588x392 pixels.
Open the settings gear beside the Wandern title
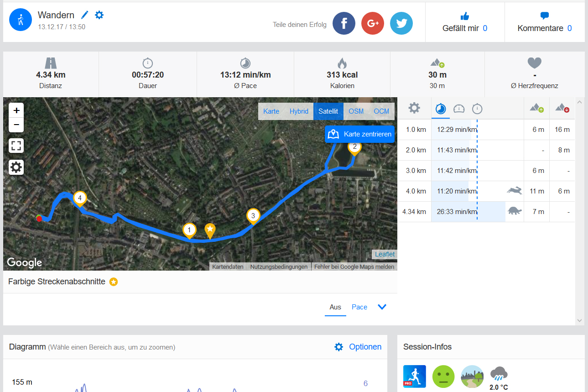(99, 15)
